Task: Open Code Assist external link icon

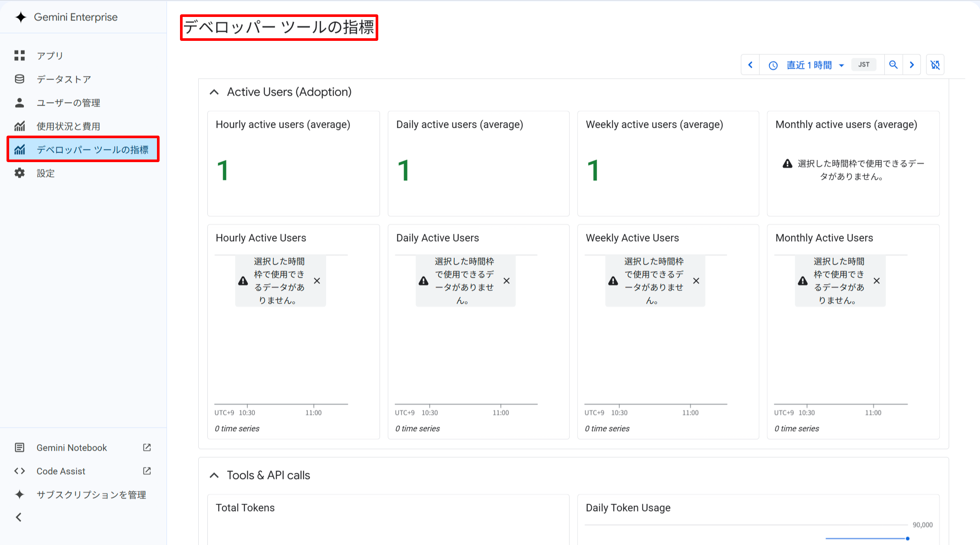Action: 147,471
